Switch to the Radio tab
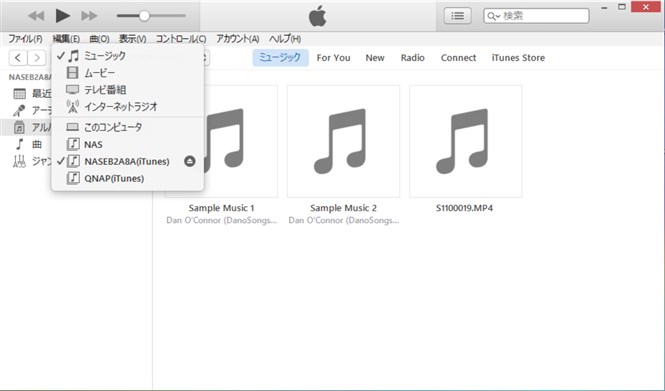 coord(413,58)
